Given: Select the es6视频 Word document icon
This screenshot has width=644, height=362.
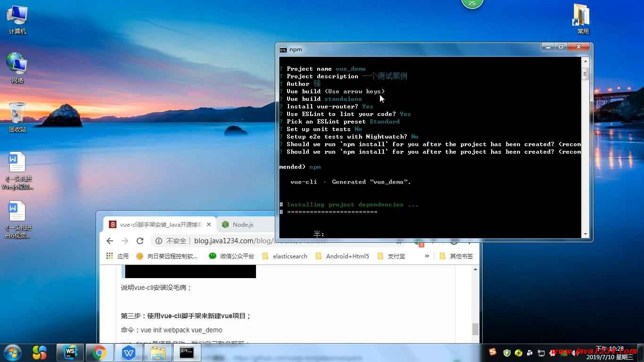Looking at the screenshot, I should (x=17, y=220).
